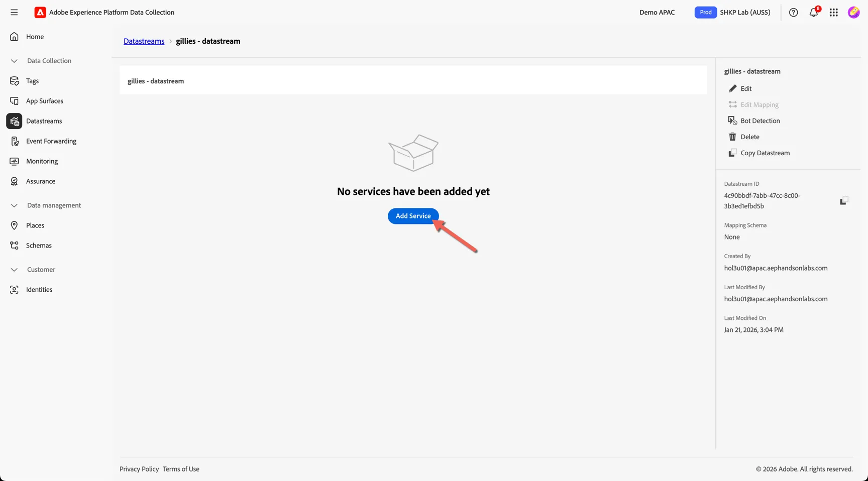
Task: Click the 'No services have been added yet' heading
Action: click(x=413, y=191)
